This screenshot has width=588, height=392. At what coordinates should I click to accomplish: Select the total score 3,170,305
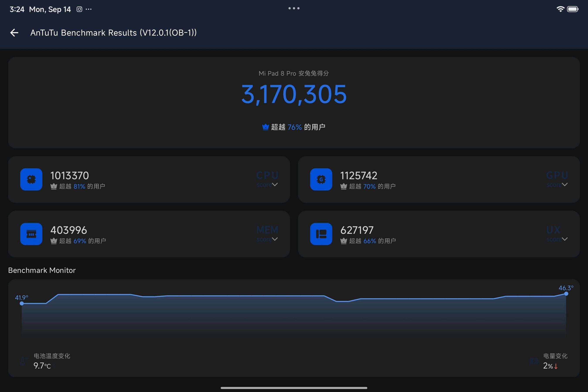294,94
